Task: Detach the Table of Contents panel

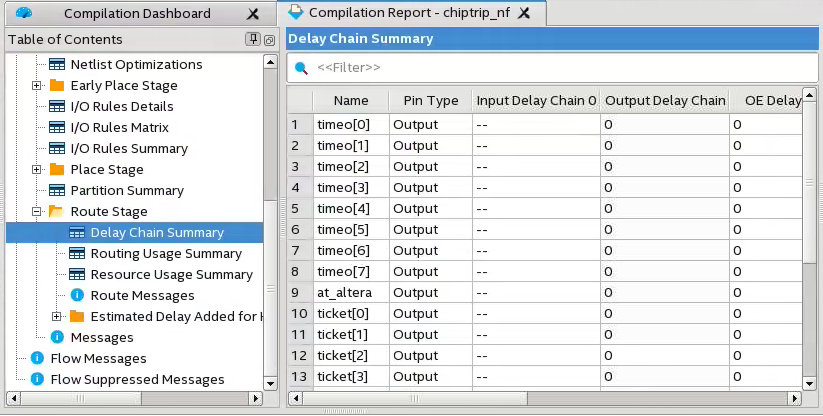Action: coord(269,39)
